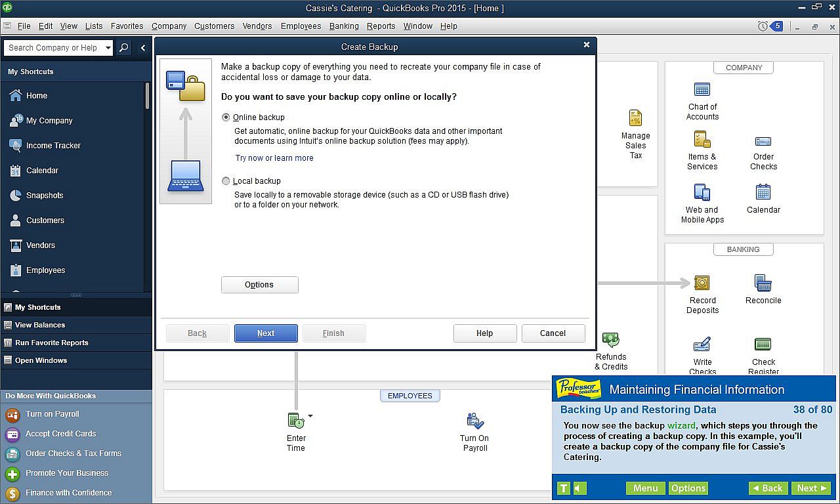Screen dimensions: 840x504
Task: Open the Write Checks icon
Action: click(x=702, y=345)
